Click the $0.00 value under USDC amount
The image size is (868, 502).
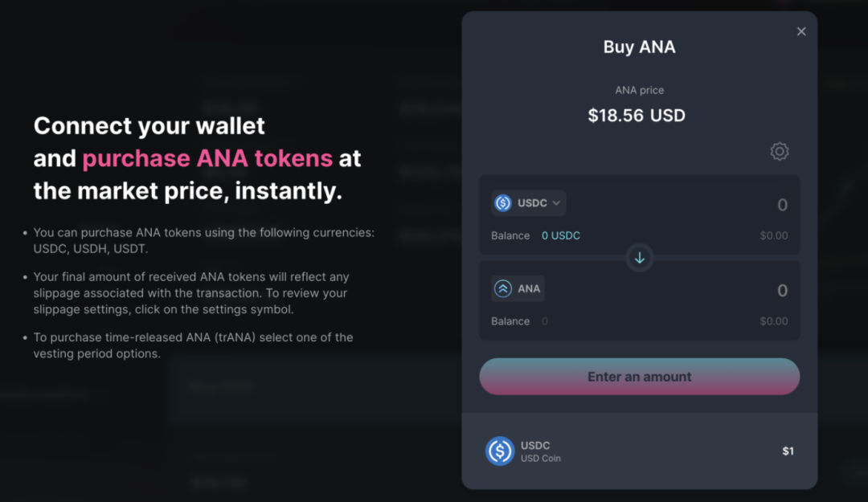pos(773,235)
